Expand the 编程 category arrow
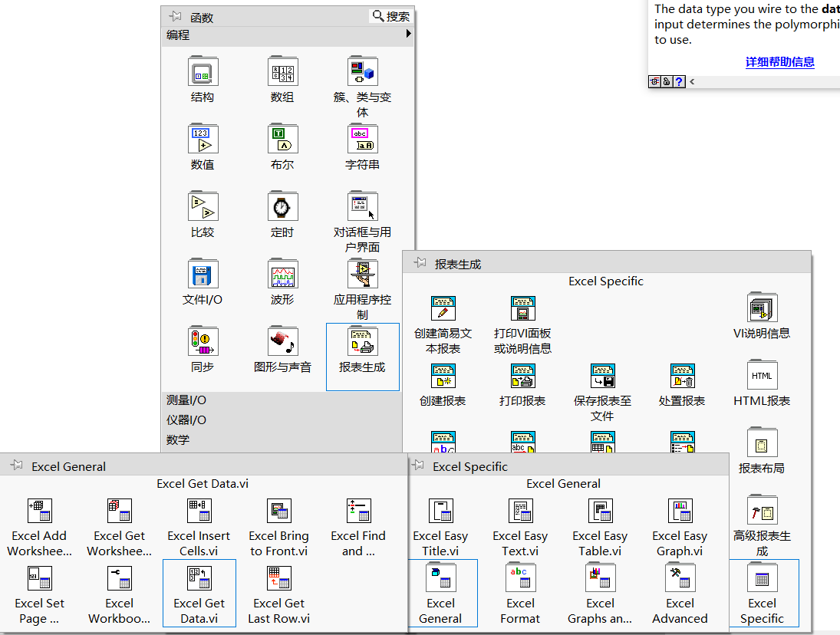The height and width of the screenshot is (635, 840). point(407,34)
